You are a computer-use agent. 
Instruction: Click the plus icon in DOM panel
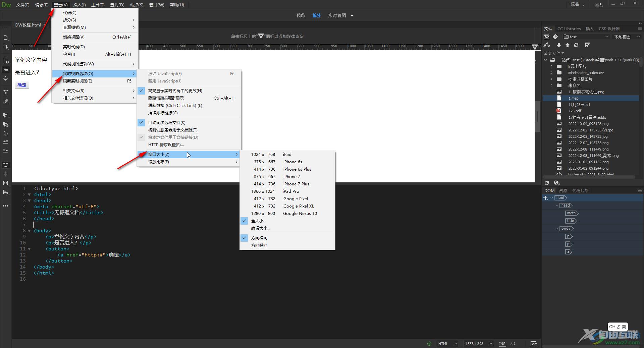(546, 198)
